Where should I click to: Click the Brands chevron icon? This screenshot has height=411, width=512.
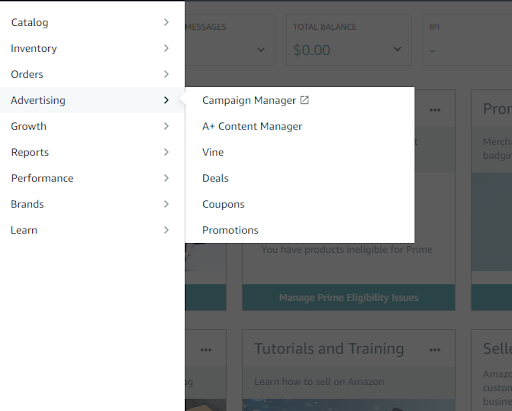tap(166, 204)
